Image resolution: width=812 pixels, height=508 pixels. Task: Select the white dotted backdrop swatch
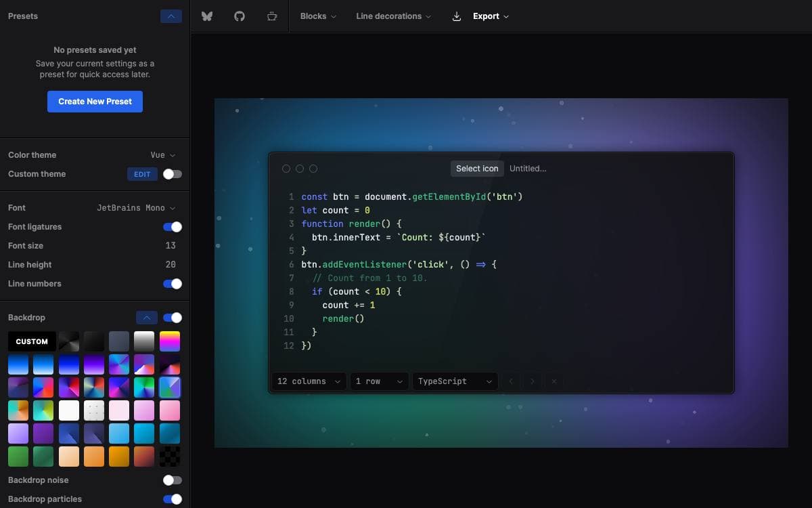[94, 410]
